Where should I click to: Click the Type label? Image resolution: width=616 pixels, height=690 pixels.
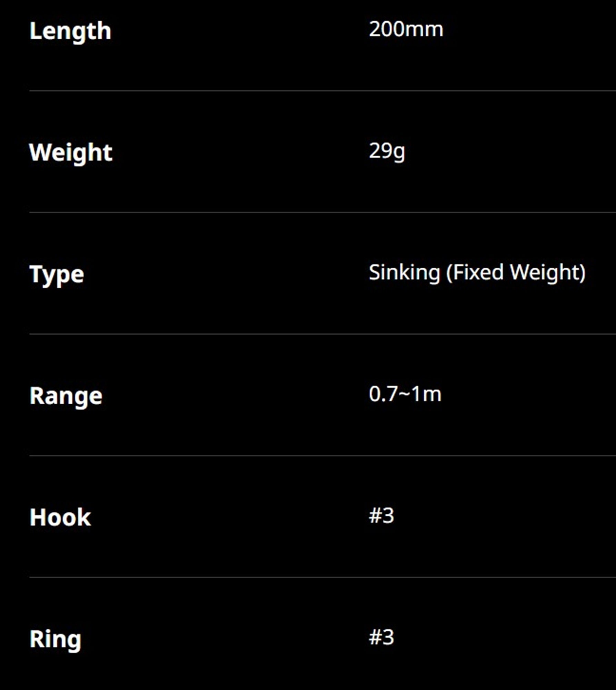click(57, 275)
